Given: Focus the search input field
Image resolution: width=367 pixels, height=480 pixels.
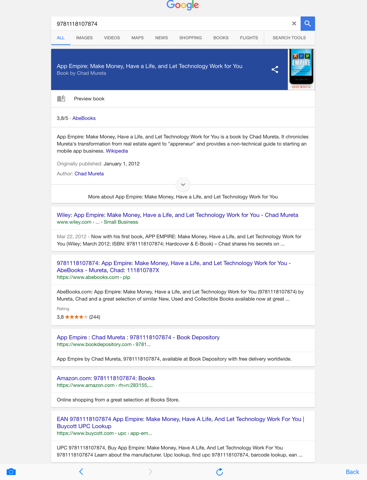Looking at the screenshot, I should [171, 24].
